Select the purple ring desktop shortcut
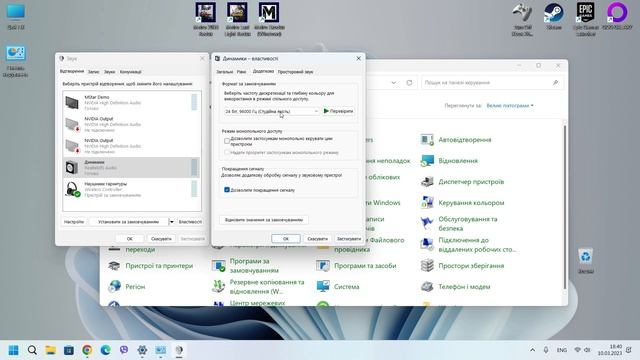The height and width of the screenshot is (360, 640). [617, 16]
